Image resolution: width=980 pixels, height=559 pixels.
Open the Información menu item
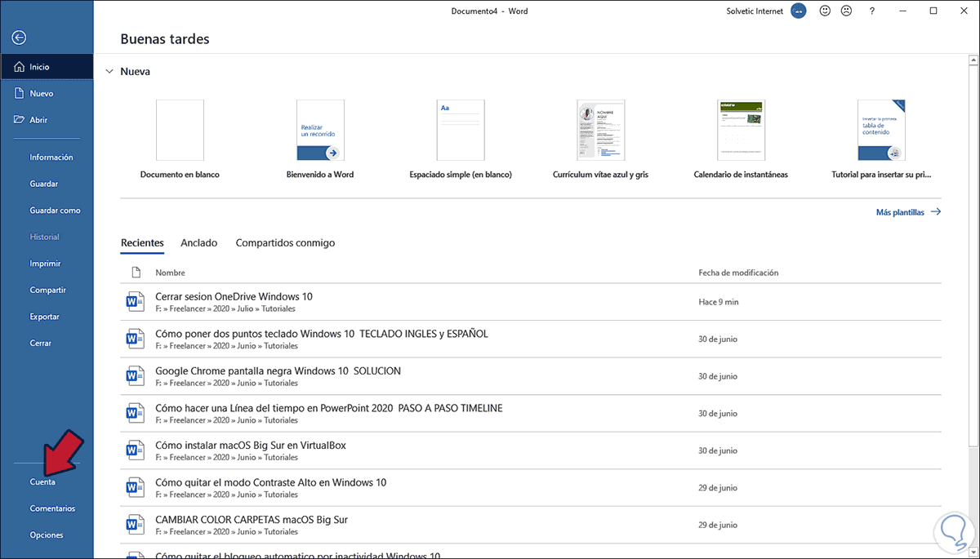click(51, 157)
